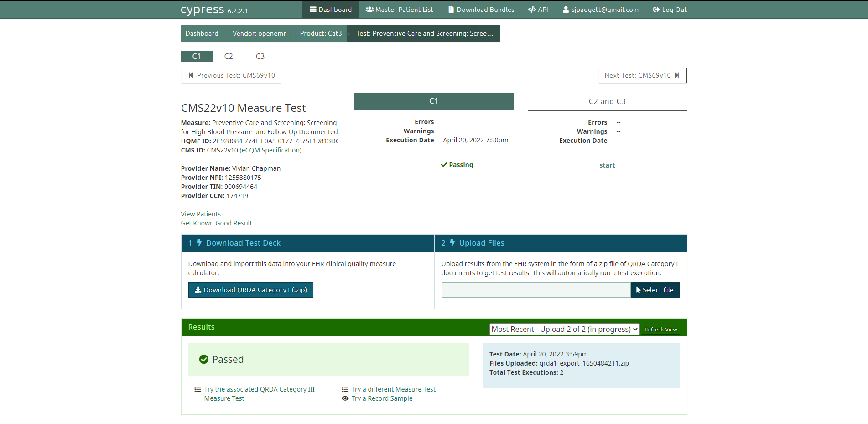Click the Log Out arrow icon
The image size is (868, 424).
click(x=655, y=9)
